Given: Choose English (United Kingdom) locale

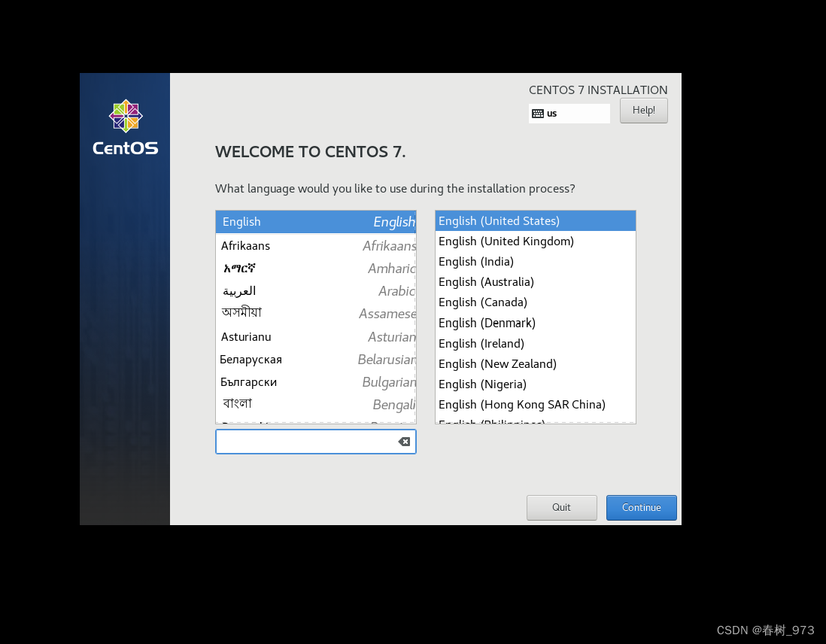Looking at the screenshot, I should [x=535, y=241].
